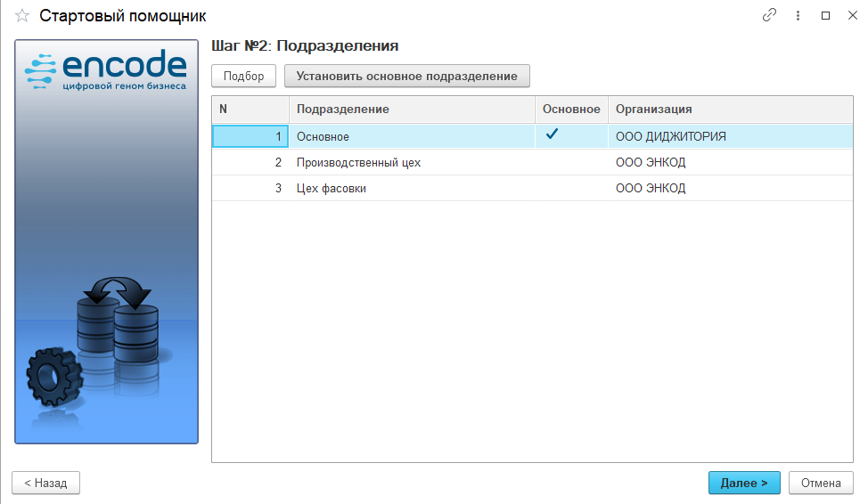Open the three-dot more menu
The width and height of the screenshot is (868, 504).
click(798, 15)
